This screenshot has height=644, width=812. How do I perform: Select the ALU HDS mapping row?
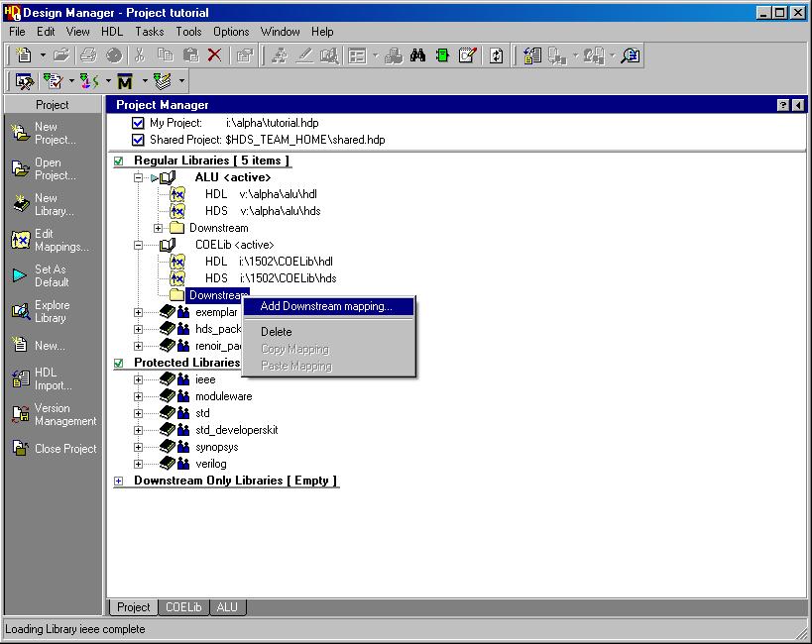point(263,211)
